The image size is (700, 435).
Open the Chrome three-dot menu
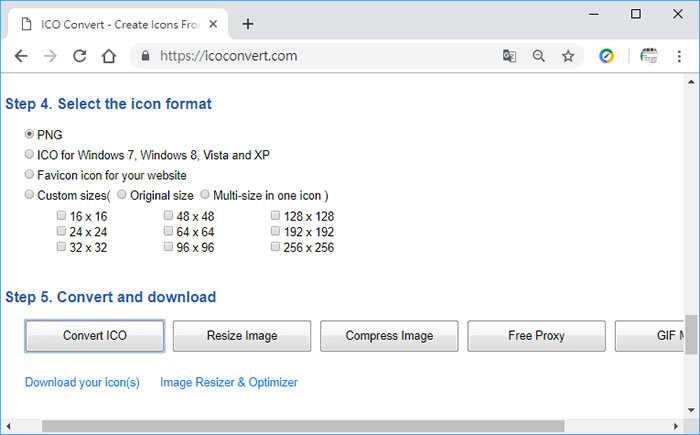tap(680, 56)
